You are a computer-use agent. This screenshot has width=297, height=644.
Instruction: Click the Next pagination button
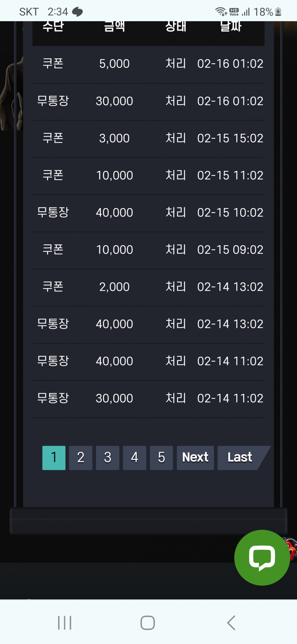pyautogui.click(x=195, y=458)
